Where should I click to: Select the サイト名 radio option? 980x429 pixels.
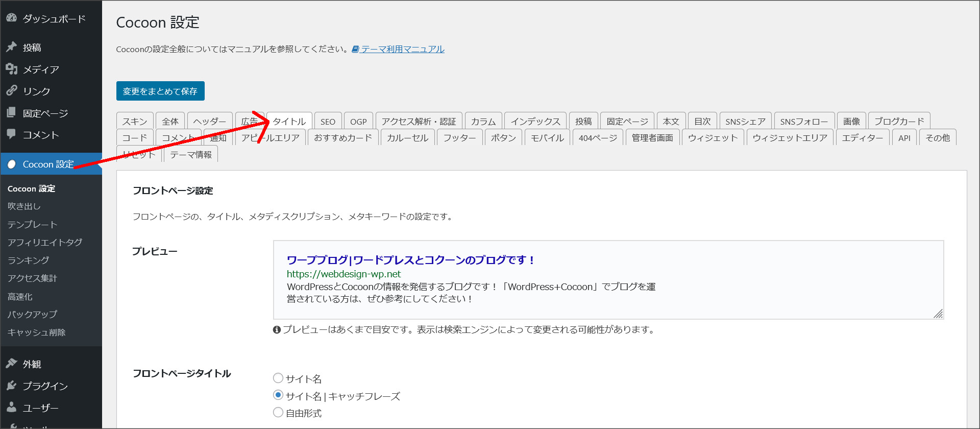tap(278, 378)
